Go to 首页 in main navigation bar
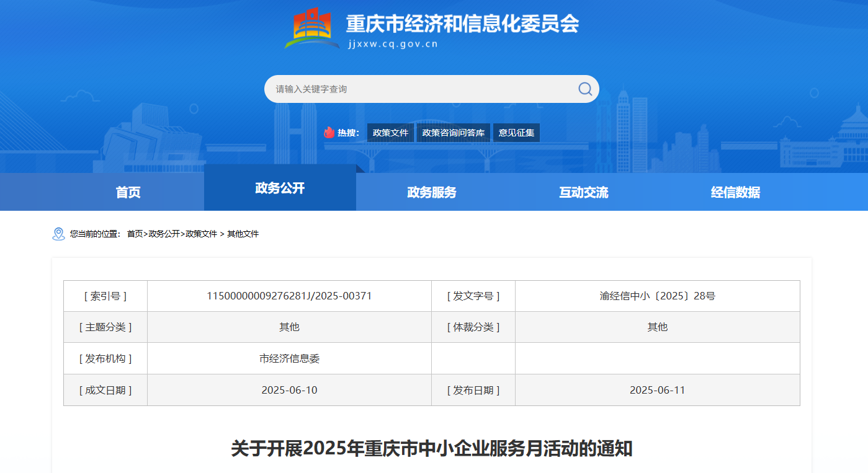Image resolution: width=868 pixels, height=473 pixels. (x=128, y=192)
